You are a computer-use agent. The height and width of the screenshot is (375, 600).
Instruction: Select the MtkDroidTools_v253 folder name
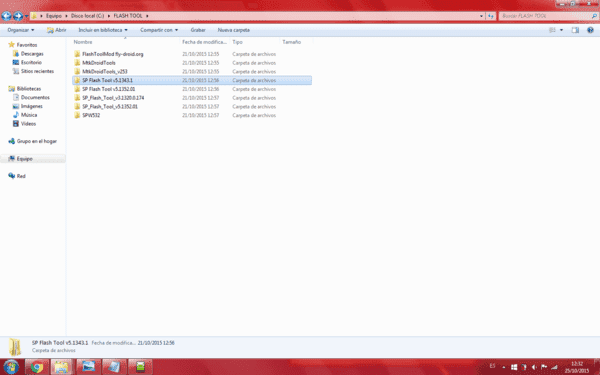click(105, 72)
